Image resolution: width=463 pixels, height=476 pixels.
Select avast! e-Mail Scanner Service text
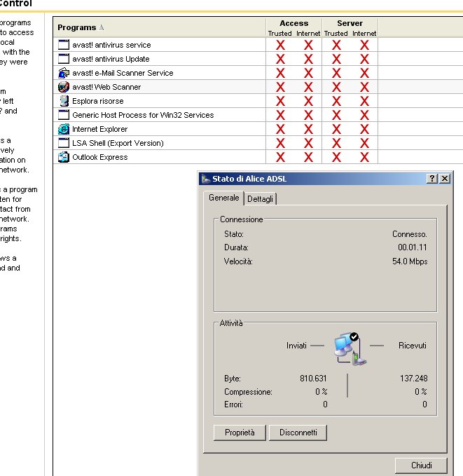[x=123, y=73]
